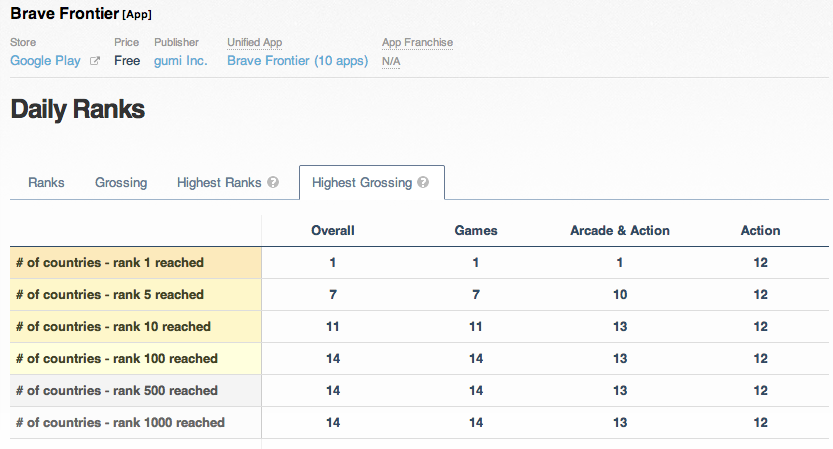The height and width of the screenshot is (449, 833).
Task: Open Brave Frontier (10 apps) unified app link
Action: pyautogui.click(x=298, y=61)
